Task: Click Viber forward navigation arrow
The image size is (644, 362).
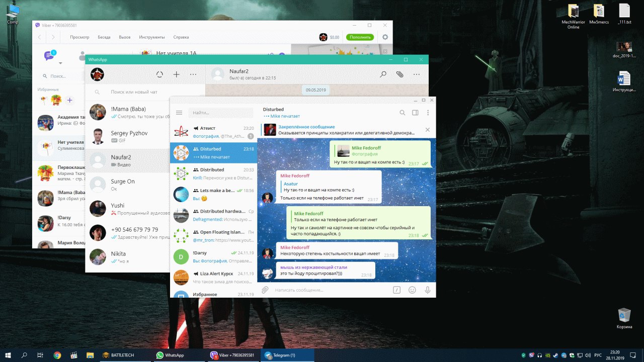Action: (x=53, y=37)
